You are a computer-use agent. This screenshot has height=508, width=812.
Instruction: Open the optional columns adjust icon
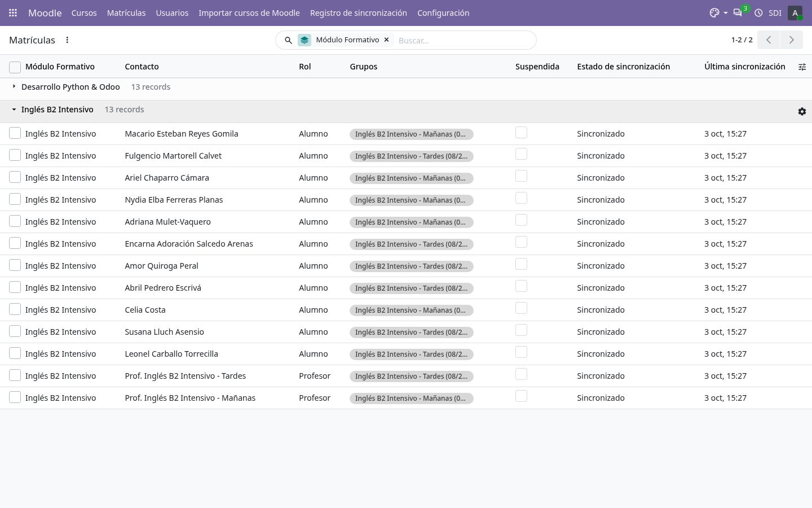click(x=802, y=67)
